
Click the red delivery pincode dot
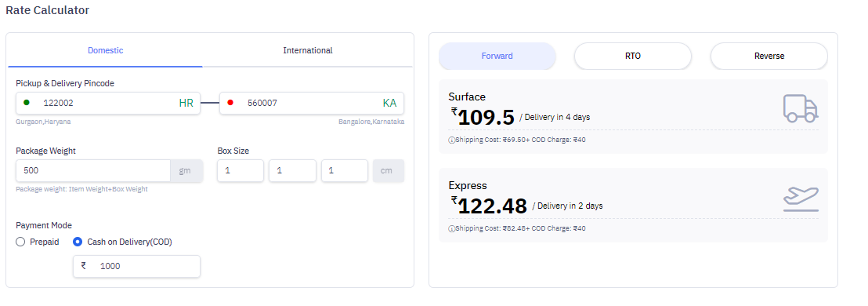(x=230, y=103)
